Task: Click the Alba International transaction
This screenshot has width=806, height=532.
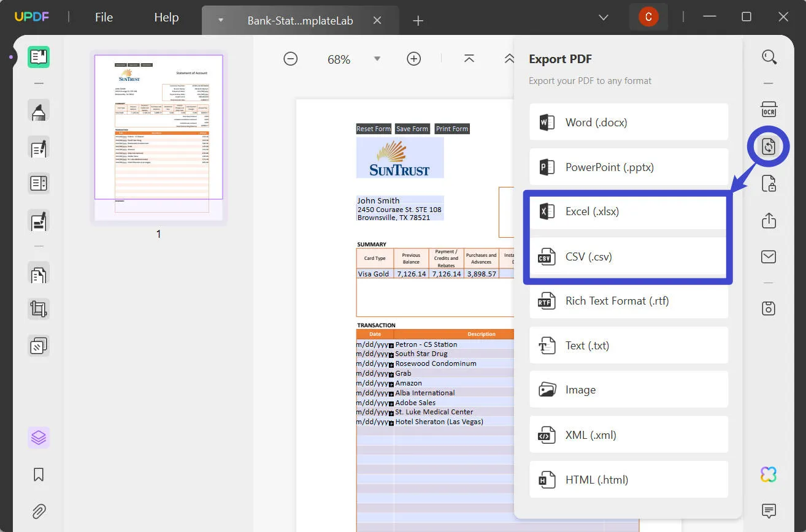Action: 425,393
